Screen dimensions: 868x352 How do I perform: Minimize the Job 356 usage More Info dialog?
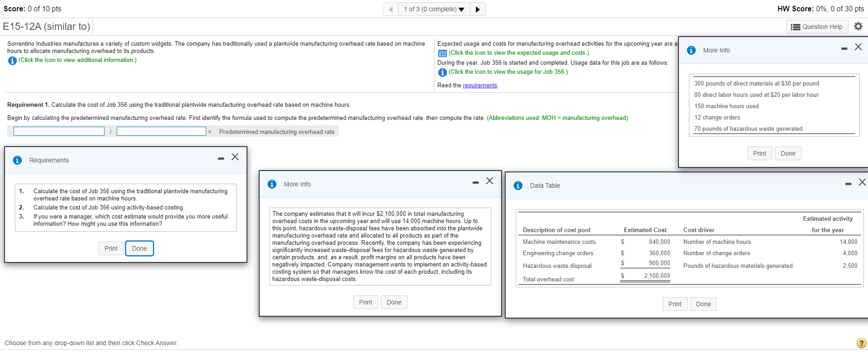pos(844,48)
